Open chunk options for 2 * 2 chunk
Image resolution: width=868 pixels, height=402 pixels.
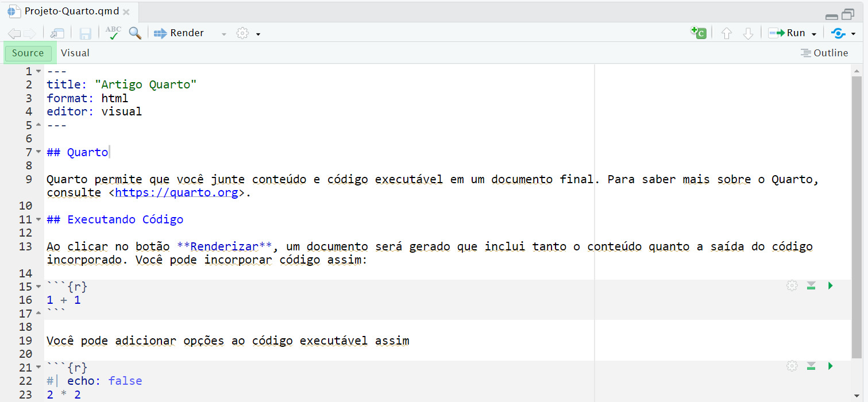tap(792, 366)
